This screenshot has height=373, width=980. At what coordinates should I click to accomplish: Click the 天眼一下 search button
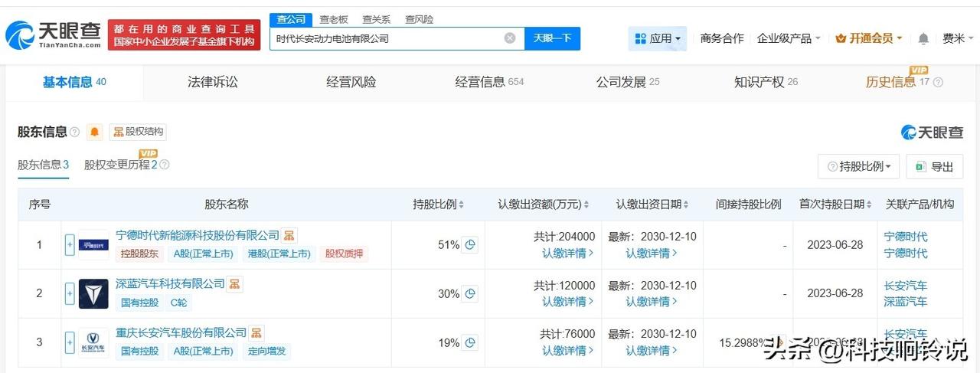click(x=552, y=38)
